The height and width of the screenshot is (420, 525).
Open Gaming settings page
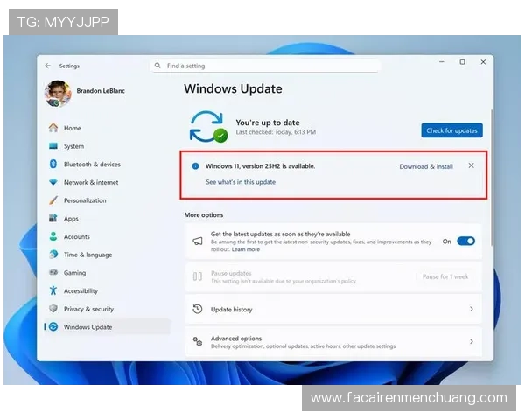click(74, 273)
